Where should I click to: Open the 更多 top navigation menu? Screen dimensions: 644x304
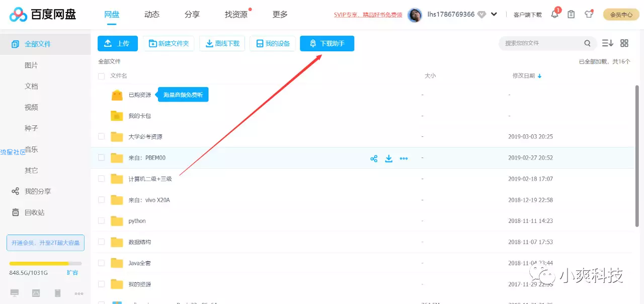click(280, 15)
